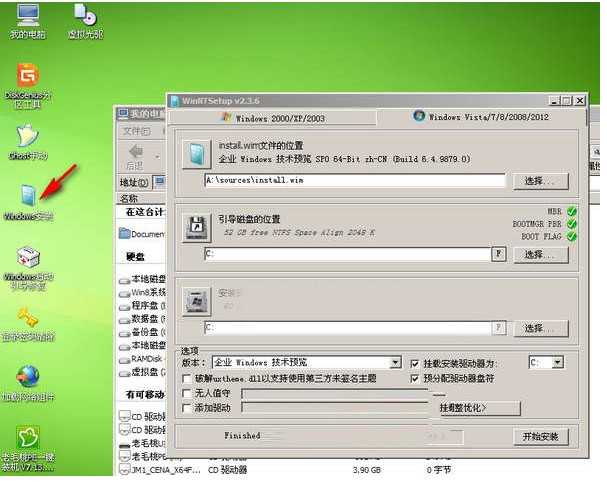
Task: Toggle 破解uxtheme.dll third-party theme checkbox
Action: click(x=187, y=378)
